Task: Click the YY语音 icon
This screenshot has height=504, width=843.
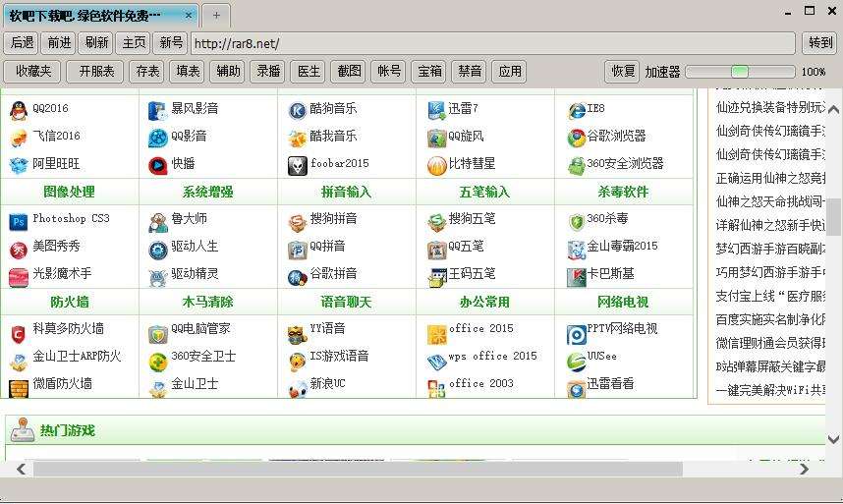Action: [x=297, y=334]
